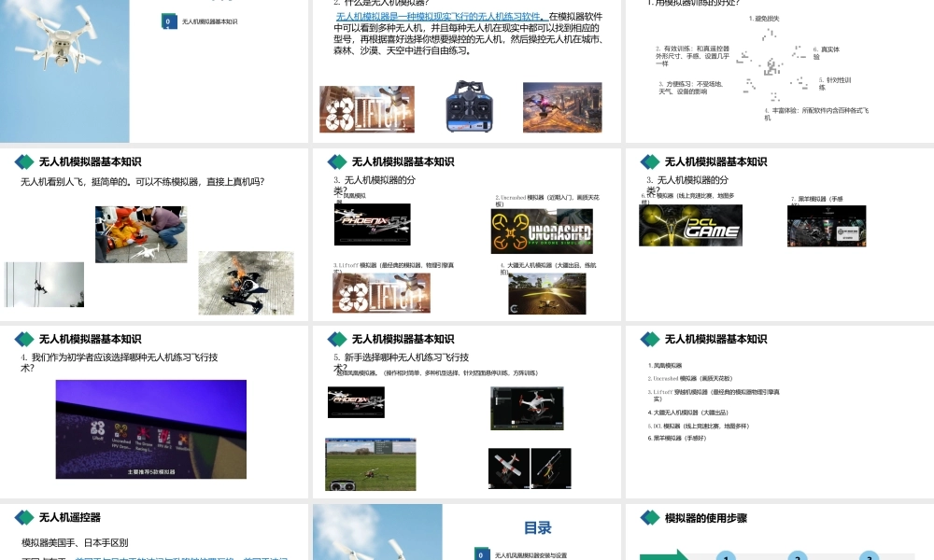Click the purple picture of recommended simulators
Screen dimensions: 934x560
click(x=150, y=429)
